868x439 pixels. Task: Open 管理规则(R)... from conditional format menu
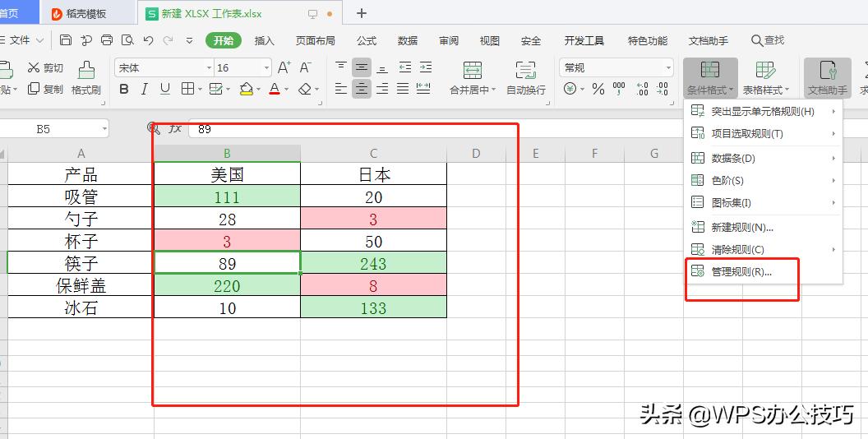click(x=764, y=272)
